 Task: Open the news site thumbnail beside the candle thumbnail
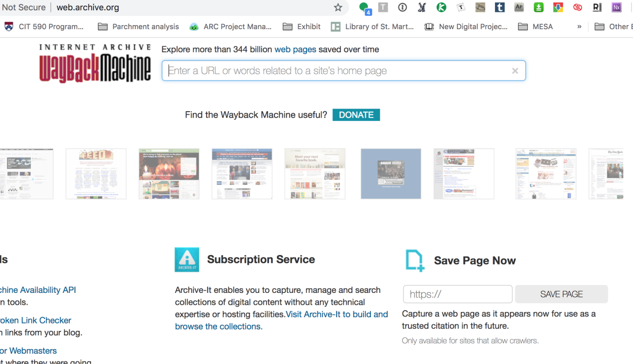click(242, 174)
